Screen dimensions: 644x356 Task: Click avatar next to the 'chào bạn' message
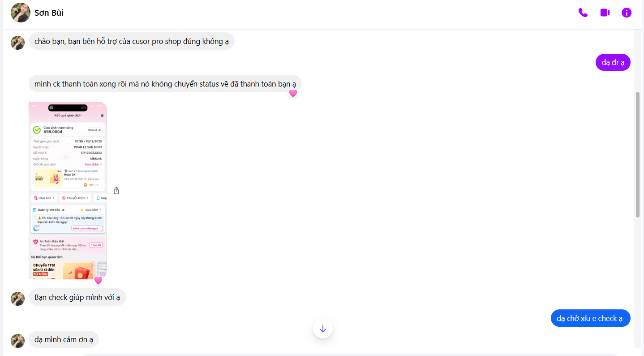coord(17,43)
